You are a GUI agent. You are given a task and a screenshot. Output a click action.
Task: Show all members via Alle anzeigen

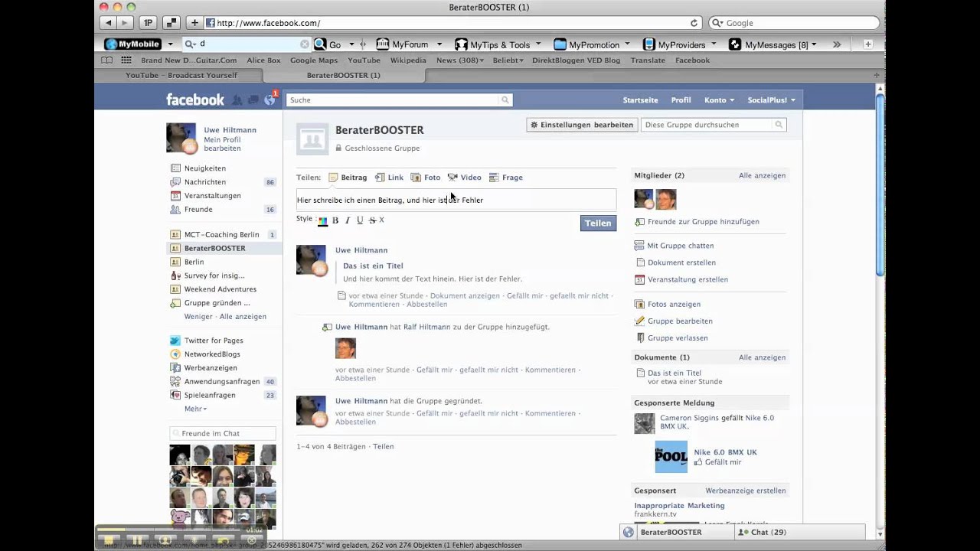click(x=762, y=175)
